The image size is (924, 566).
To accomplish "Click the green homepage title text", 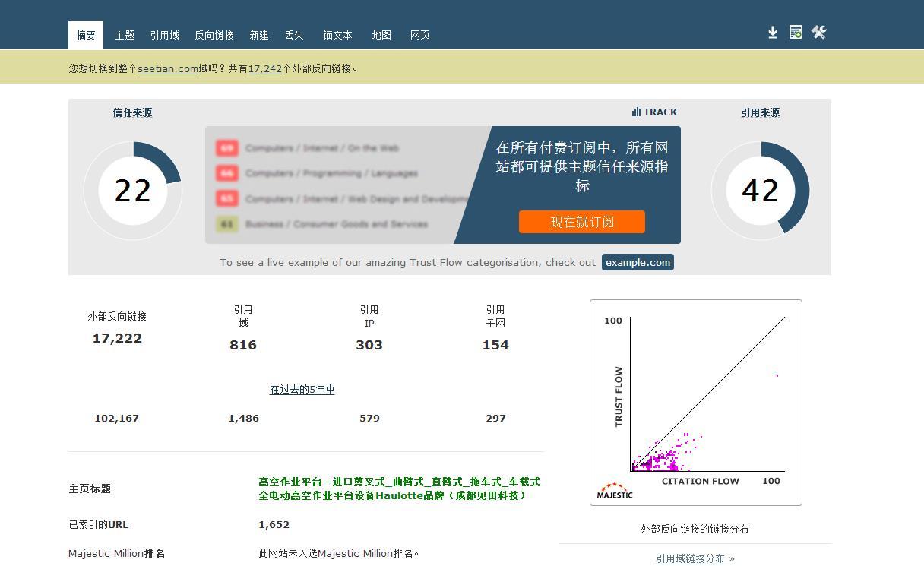I will 399,489.
